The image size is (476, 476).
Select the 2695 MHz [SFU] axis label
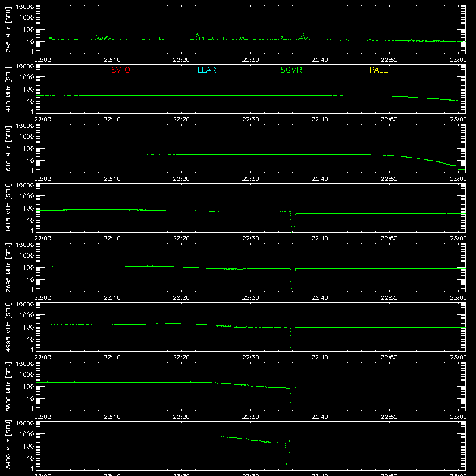pos(8,268)
